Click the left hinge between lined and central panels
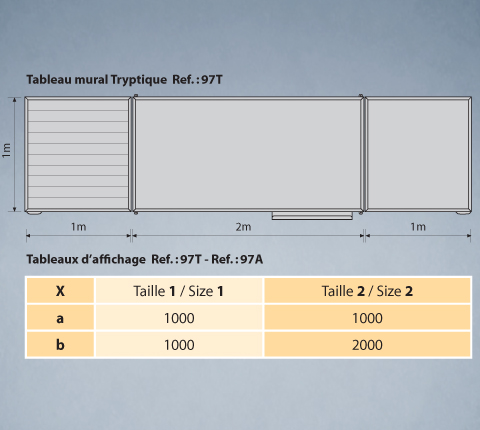This screenshot has height=430, width=480. coord(133,154)
